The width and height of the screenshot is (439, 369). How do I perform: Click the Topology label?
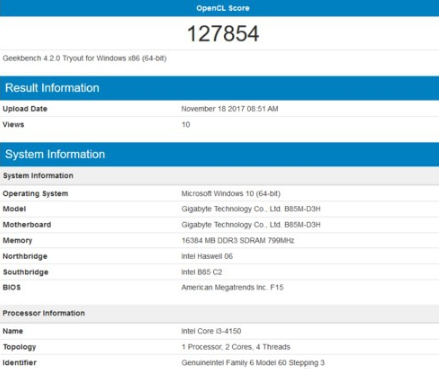click(x=19, y=347)
